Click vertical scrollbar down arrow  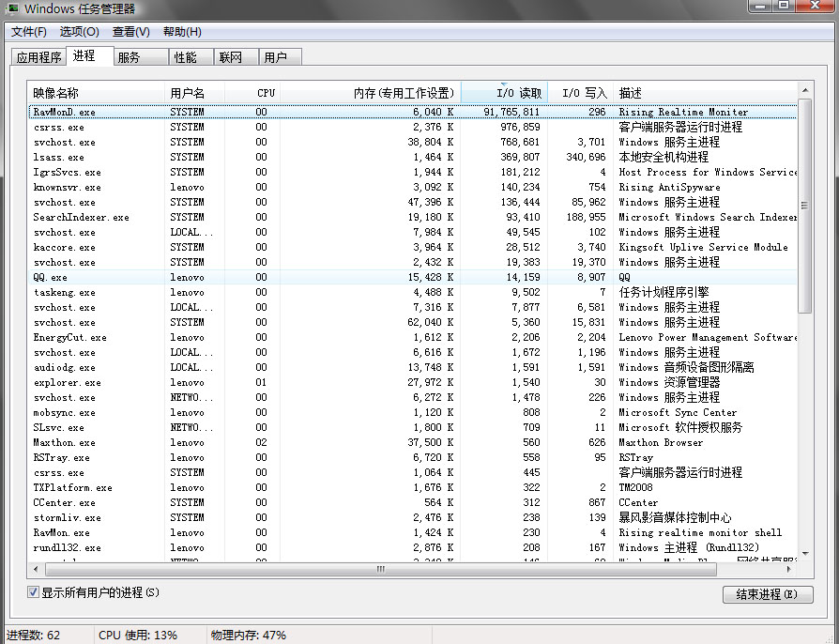pos(805,554)
